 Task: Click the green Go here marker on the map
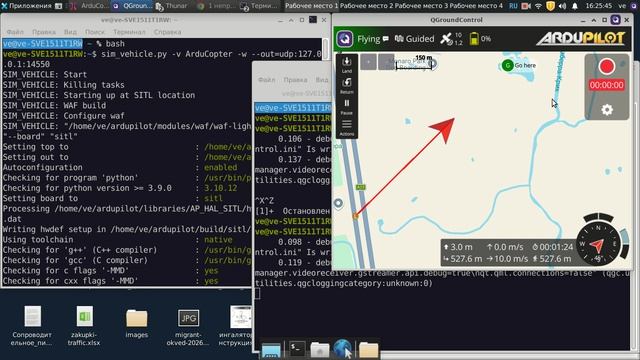507,65
